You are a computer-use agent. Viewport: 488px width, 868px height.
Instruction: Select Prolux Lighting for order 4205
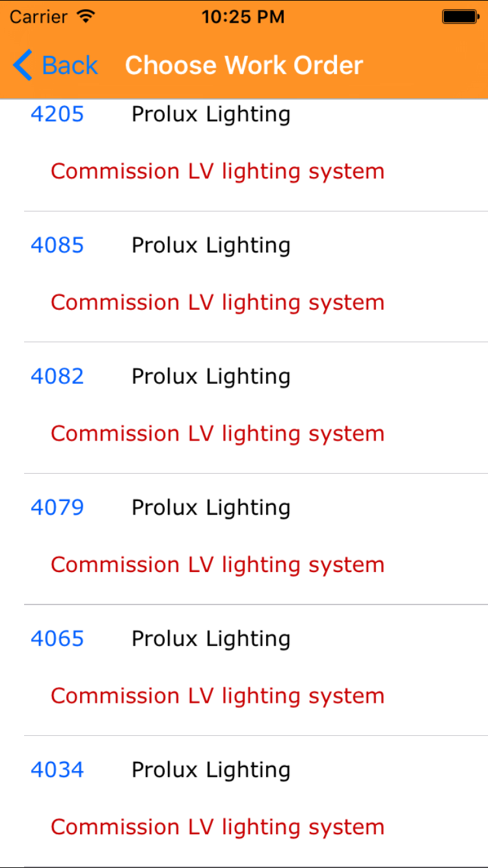211,115
